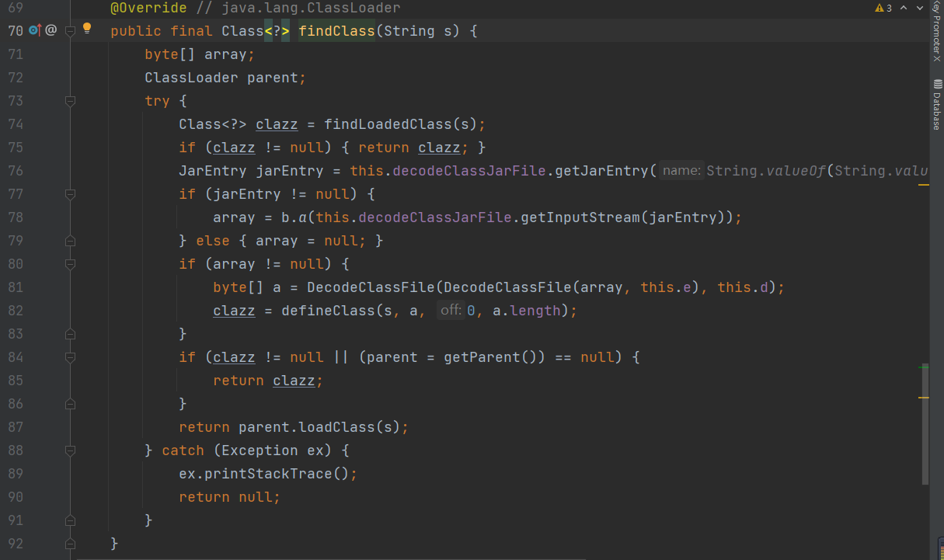Click the '// java.lang.ClassLoader' comment
944x560 pixels.
(x=298, y=8)
